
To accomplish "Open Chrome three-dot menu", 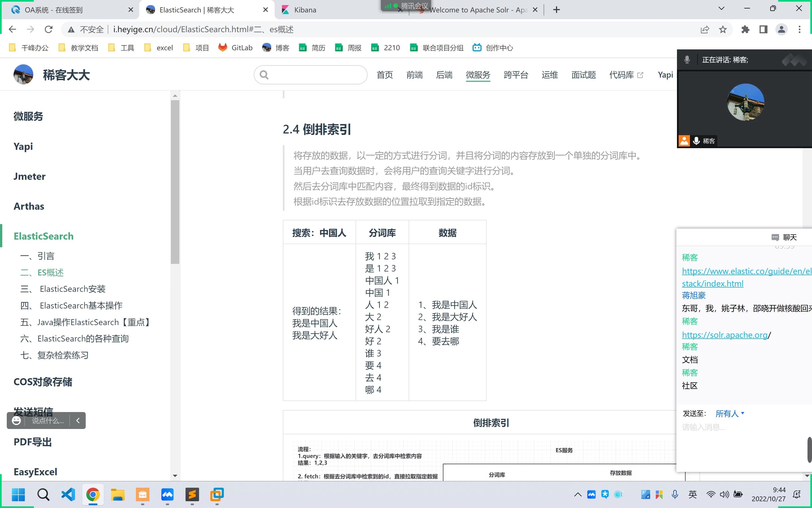I will (x=800, y=30).
